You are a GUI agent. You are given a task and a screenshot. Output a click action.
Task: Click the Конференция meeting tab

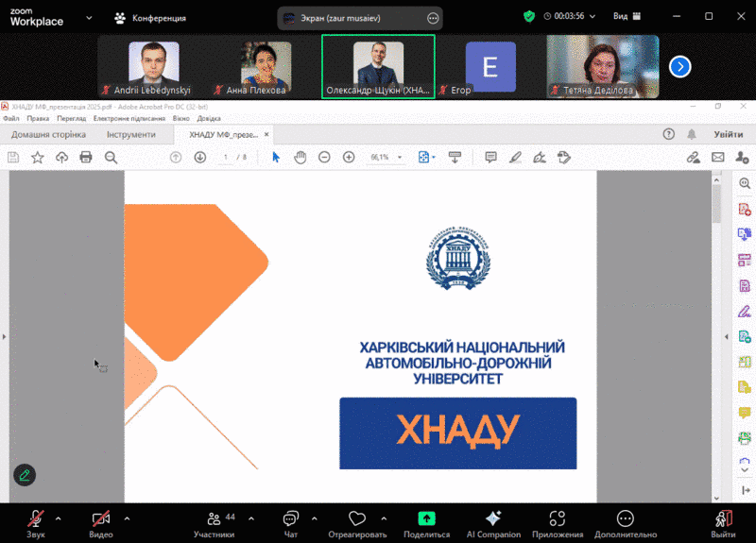[x=150, y=18]
